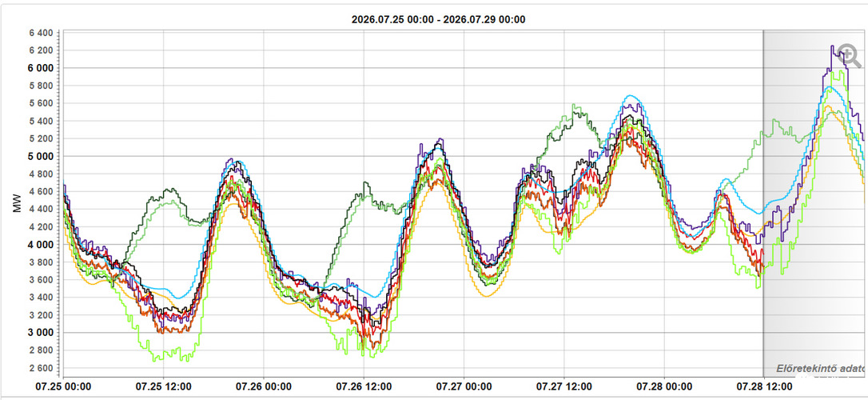Screen dimensions: 868x400
Task: Click the 07.28 00:00 time axis label
Action: tap(663, 386)
